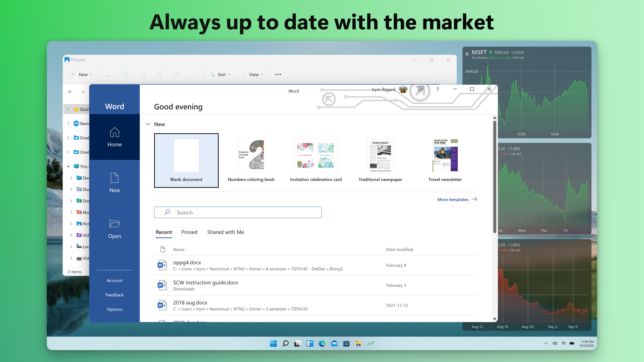This screenshot has height=362, width=644.
Task: Open Word Options
Action: coord(115,309)
